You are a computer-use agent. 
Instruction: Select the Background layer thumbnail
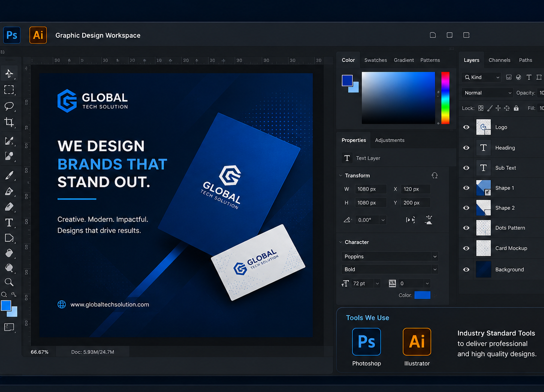483,270
